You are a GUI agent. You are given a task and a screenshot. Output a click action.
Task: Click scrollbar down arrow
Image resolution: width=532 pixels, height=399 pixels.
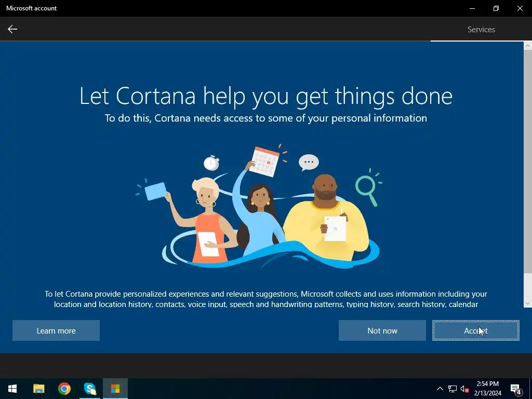pos(528,303)
